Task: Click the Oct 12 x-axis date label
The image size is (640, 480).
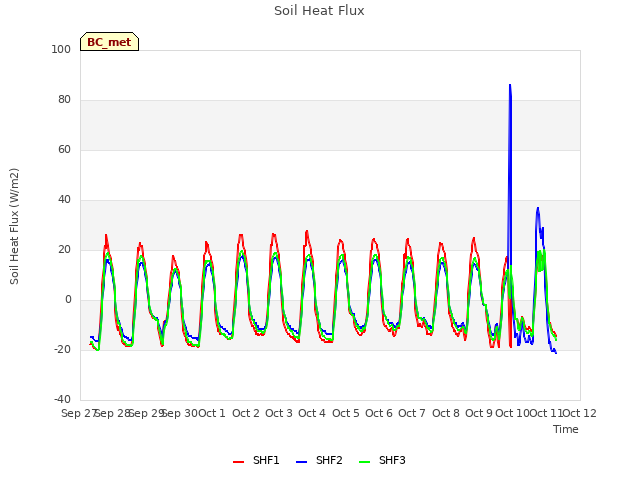Action: 580,413
